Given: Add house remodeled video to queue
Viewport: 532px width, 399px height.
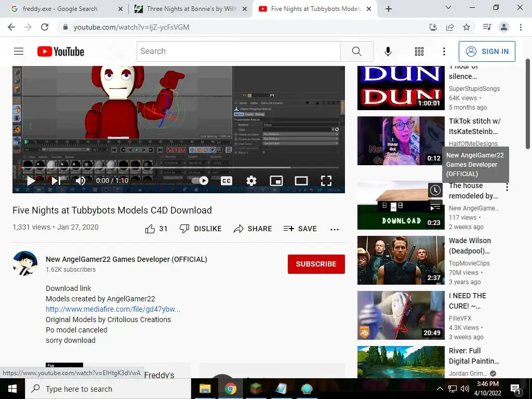Looking at the screenshot, I should [x=435, y=206].
